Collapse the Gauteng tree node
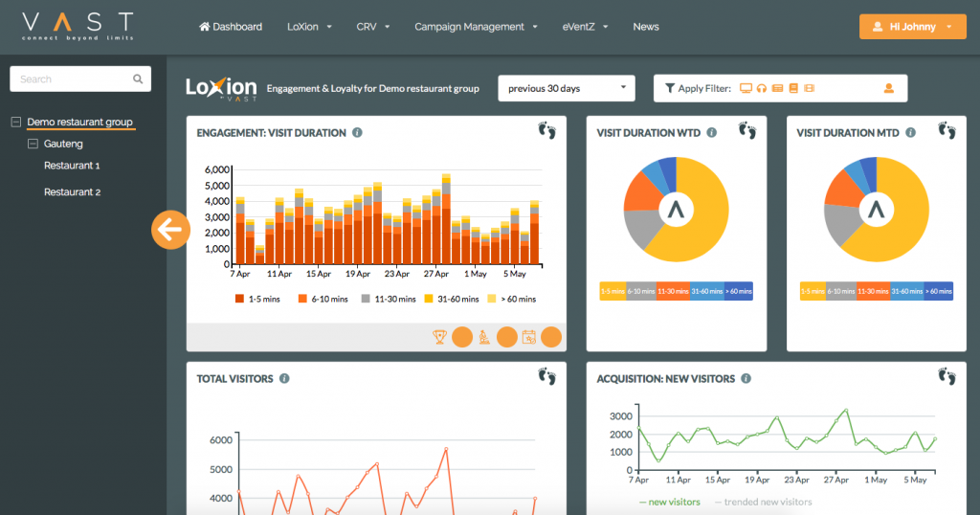980x515 pixels. coord(33,144)
